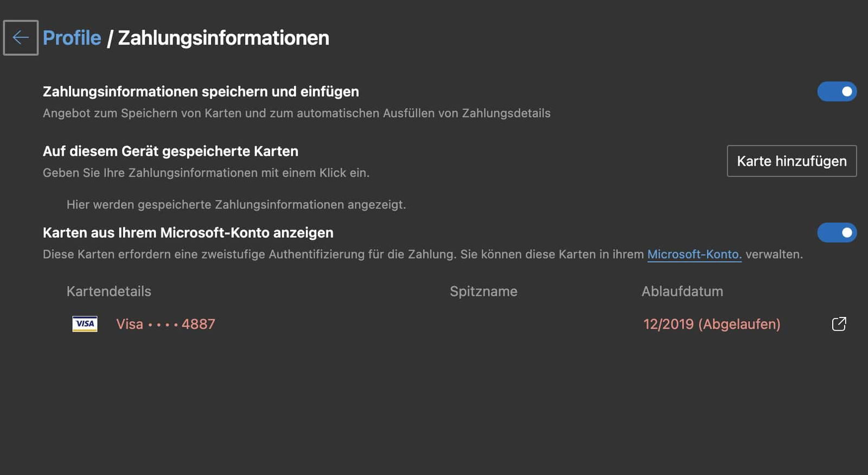Disable the Microsoft-Konto cards display switch
Viewport: 868px width, 475px height.
click(x=837, y=232)
